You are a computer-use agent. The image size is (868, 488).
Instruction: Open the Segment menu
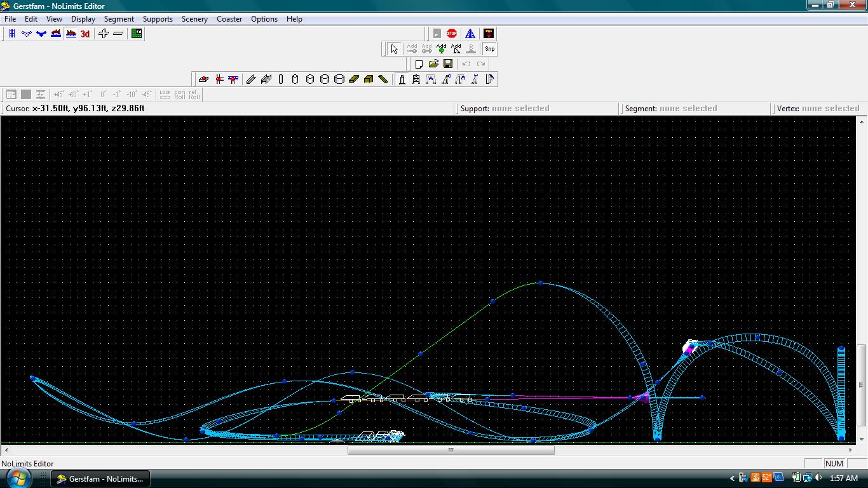pyautogui.click(x=119, y=19)
